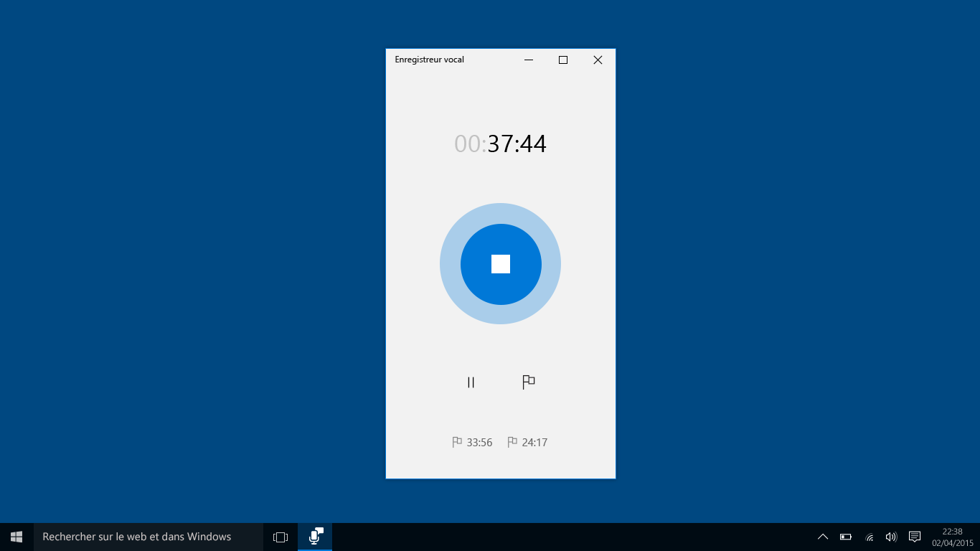Maximize the Enregistreur vocal window
Image resolution: width=980 pixels, height=551 pixels.
(x=562, y=60)
